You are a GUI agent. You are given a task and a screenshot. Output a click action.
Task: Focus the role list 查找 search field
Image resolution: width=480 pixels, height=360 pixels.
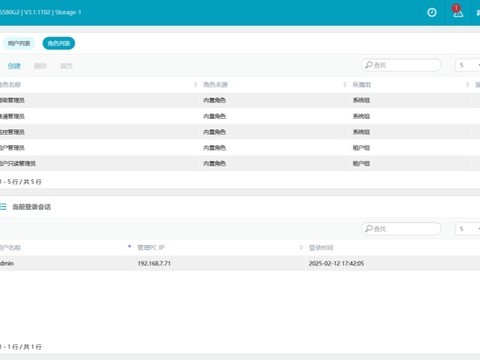[401, 65]
